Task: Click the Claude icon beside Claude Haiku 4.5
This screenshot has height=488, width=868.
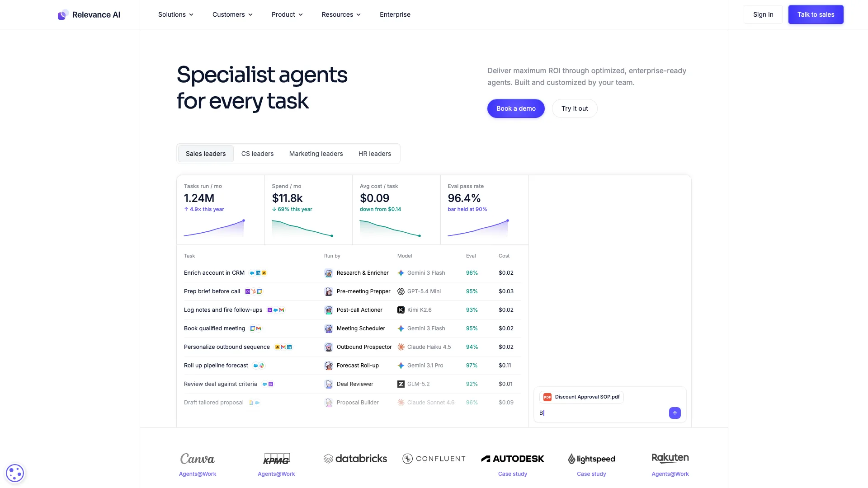Action: pos(401,347)
